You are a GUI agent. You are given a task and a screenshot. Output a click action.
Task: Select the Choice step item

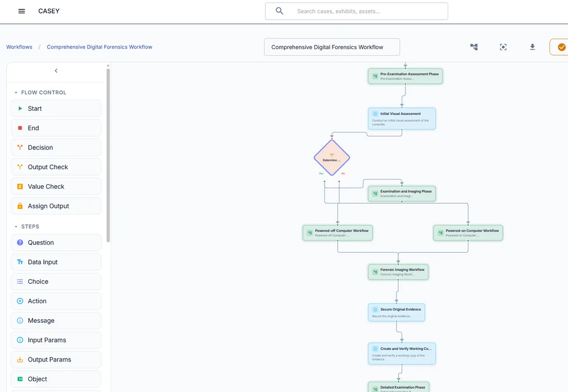56,282
